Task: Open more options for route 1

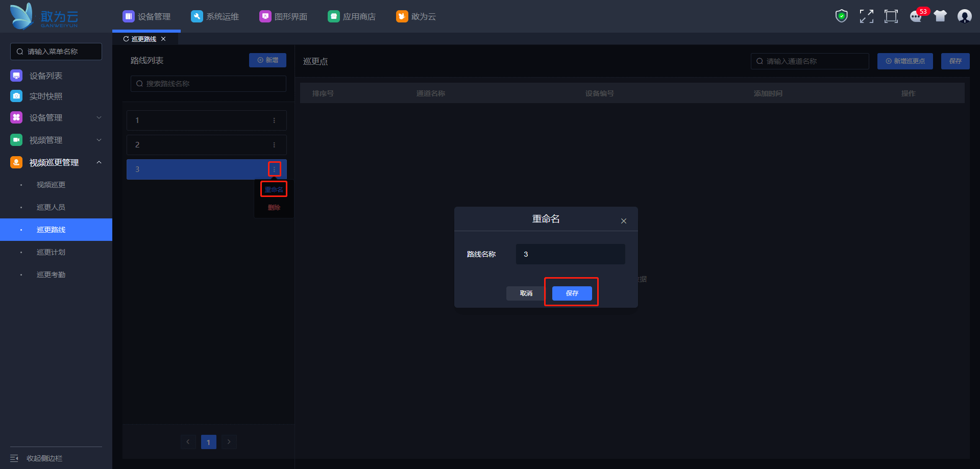Action: coord(274,120)
